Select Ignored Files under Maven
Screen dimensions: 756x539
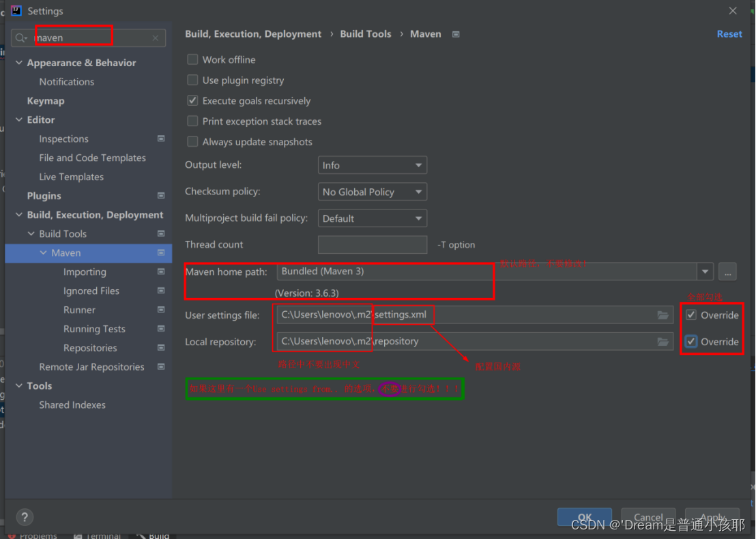(x=91, y=291)
